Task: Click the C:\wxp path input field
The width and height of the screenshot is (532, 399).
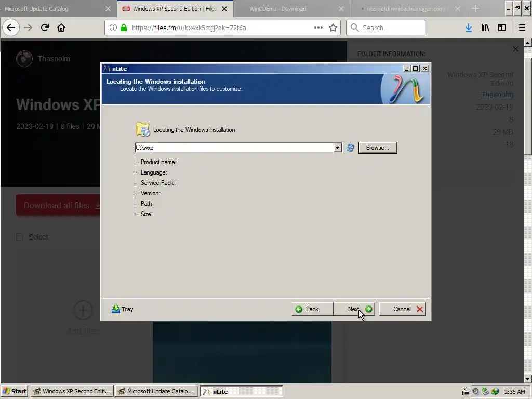Action: coord(234,148)
